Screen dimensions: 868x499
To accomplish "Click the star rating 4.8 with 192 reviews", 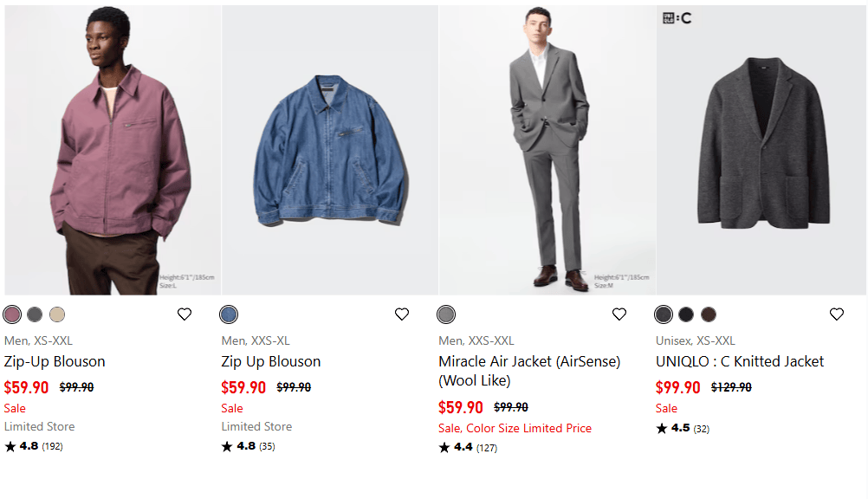I will 34,446.
